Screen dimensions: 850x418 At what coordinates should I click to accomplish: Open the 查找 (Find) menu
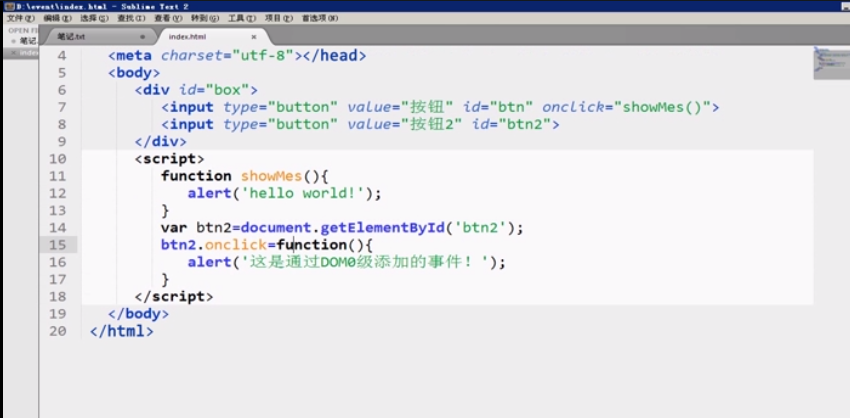[131, 18]
